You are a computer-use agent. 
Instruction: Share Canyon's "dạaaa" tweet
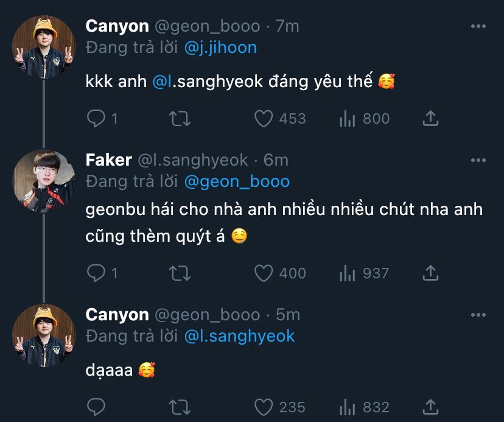[430, 406]
